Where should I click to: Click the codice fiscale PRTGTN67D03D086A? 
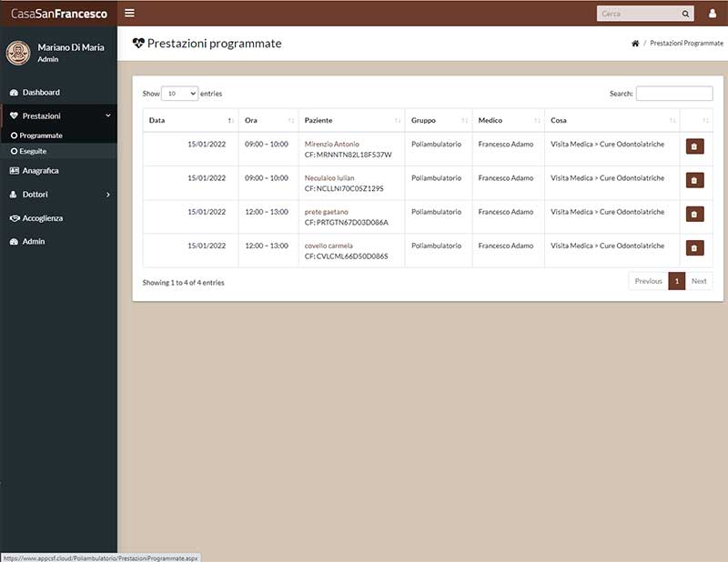352,222
